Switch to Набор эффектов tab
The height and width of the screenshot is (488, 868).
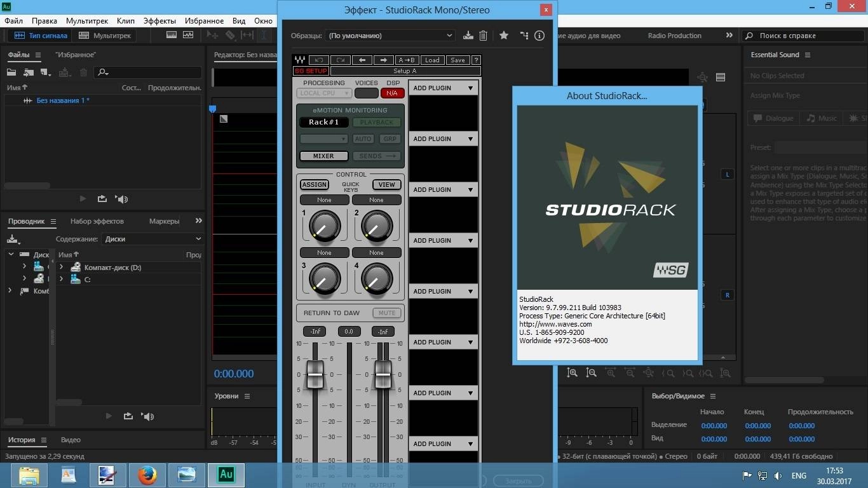click(x=97, y=221)
